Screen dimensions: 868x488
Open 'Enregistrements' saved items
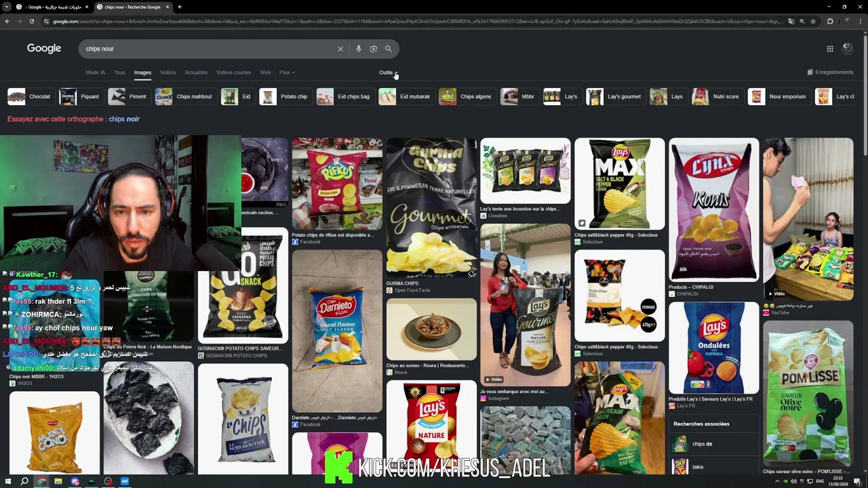click(x=830, y=73)
